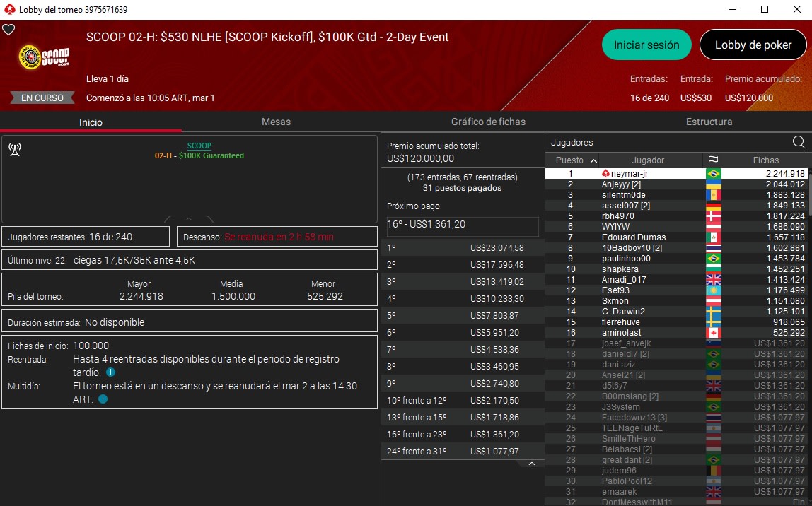The width and height of the screenshot is (812, 506).
Task: Click the SCOOP series logo
Action: pyautogui.click(x=44, y=57)
